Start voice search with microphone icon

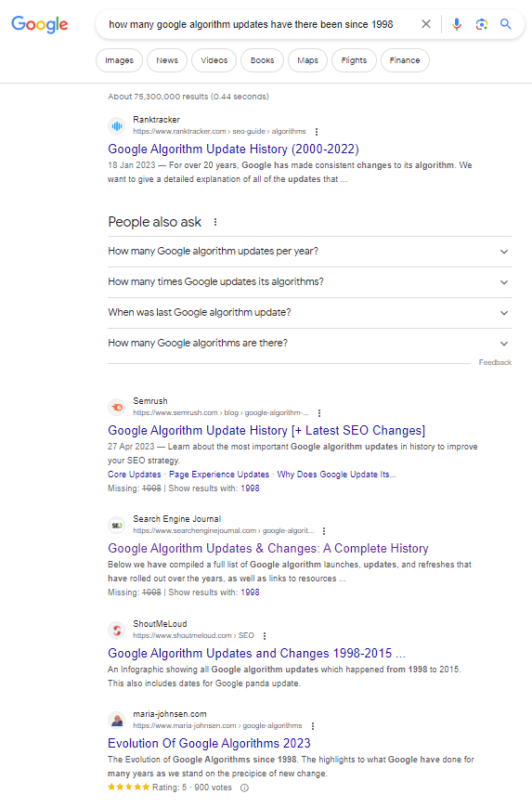457,23
